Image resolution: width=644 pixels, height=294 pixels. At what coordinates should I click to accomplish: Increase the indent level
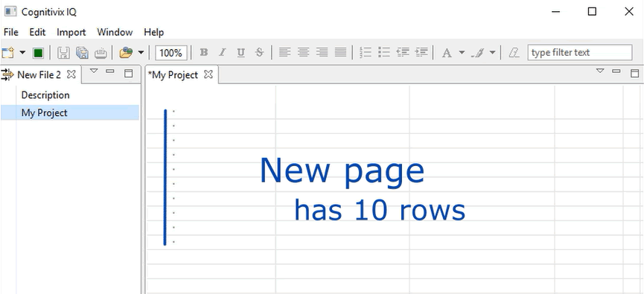tap(421, 53)
